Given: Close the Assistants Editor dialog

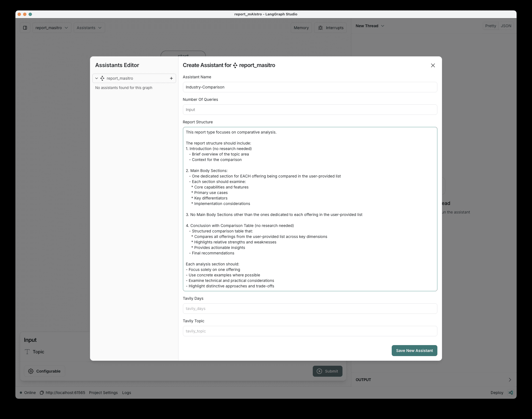Looking at the screenshot, I should [432, 65].
